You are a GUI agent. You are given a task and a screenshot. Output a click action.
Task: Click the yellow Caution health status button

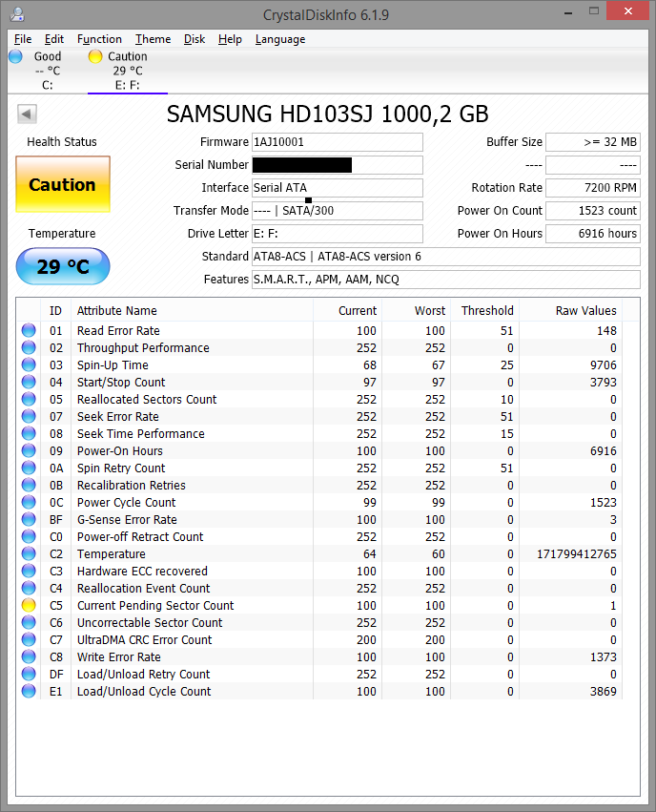(63, 184)
